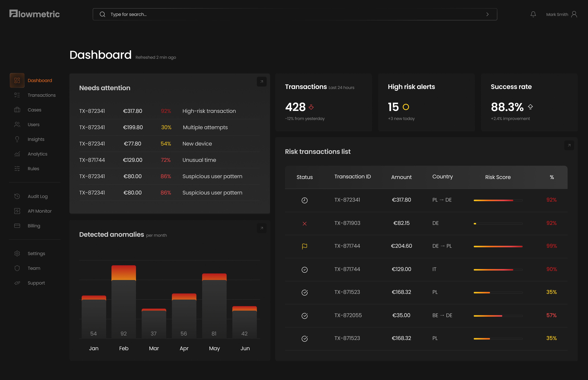This screenshot has height=380, width=588.
Task: Select the Jan bar showing 54
Action: click(94, 317)
